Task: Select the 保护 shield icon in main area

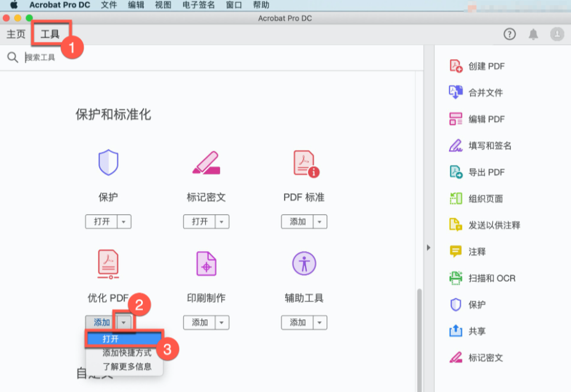Action: point(107,164)
